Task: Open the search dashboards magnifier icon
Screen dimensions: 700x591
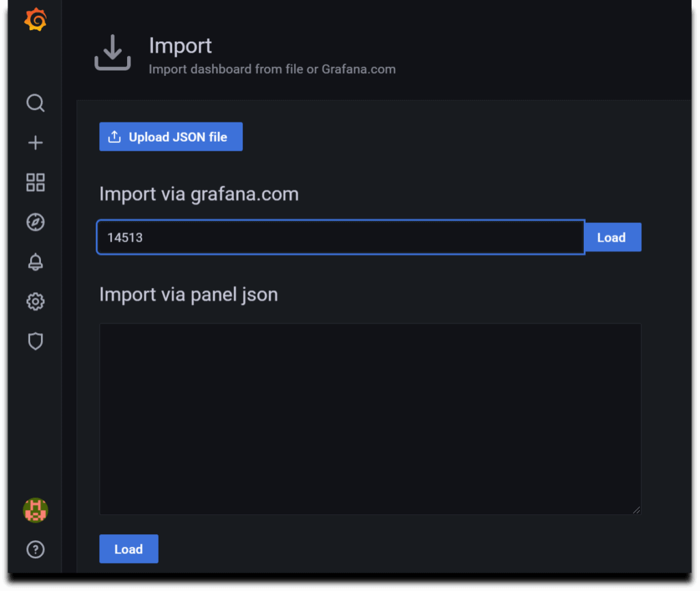Action: point(36,103)
